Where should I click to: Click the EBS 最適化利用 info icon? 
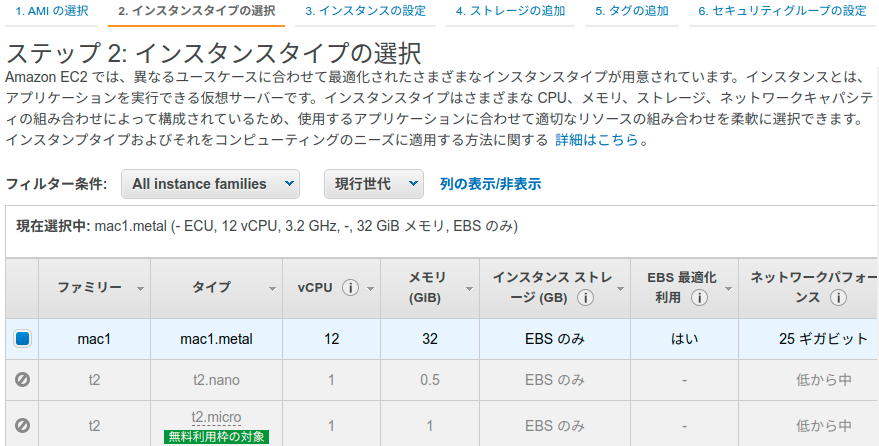698,298
